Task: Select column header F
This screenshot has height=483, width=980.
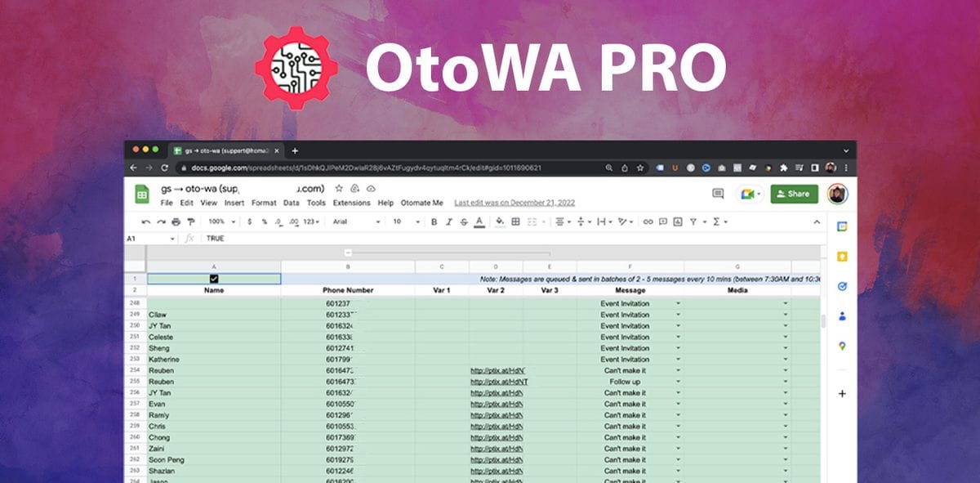Action: [x=630, y=267]
